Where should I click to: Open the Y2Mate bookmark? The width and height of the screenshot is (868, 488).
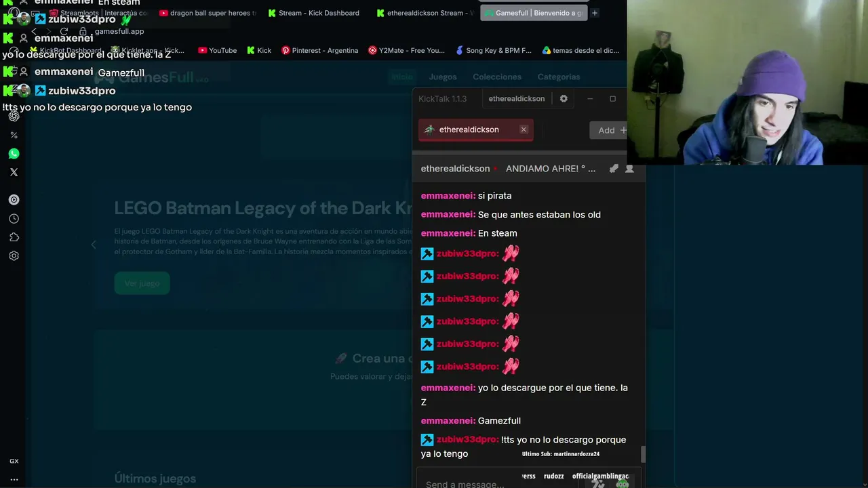(x=406, y=50)
